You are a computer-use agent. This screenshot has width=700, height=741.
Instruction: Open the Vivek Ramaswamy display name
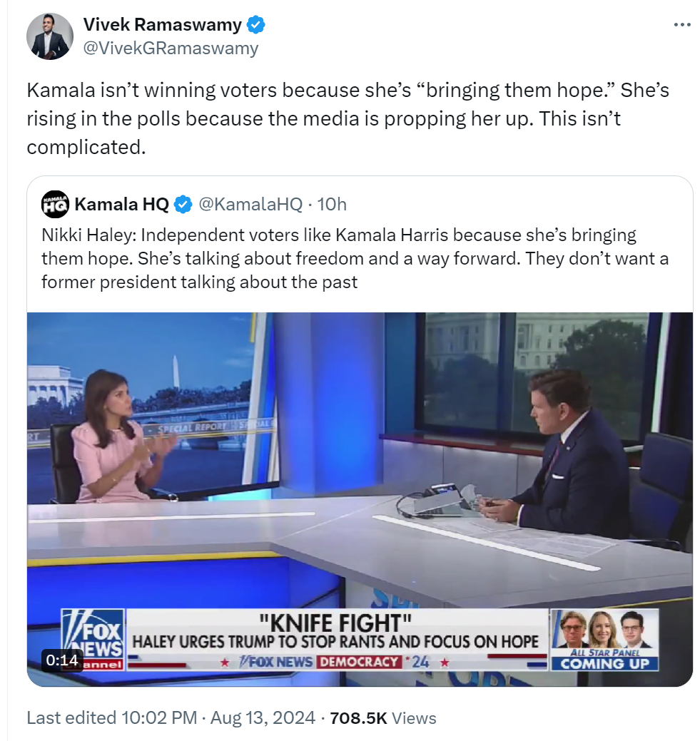tap(162, 24)
